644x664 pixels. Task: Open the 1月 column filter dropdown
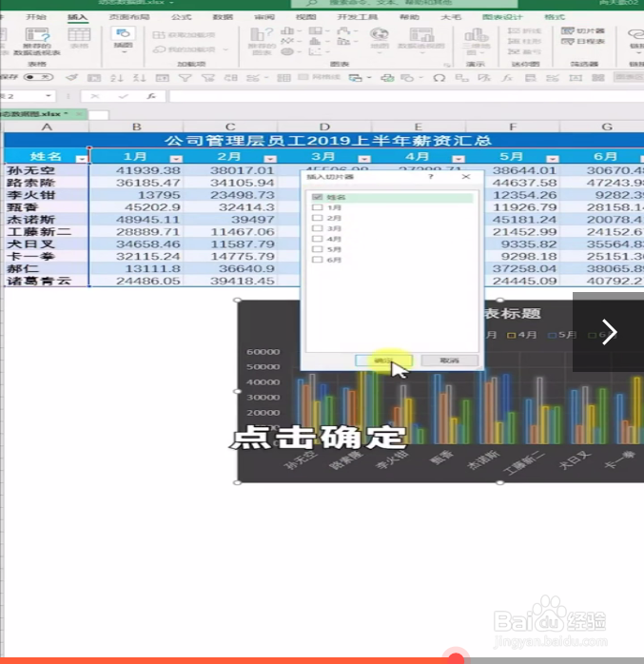(x=176, y=159)
